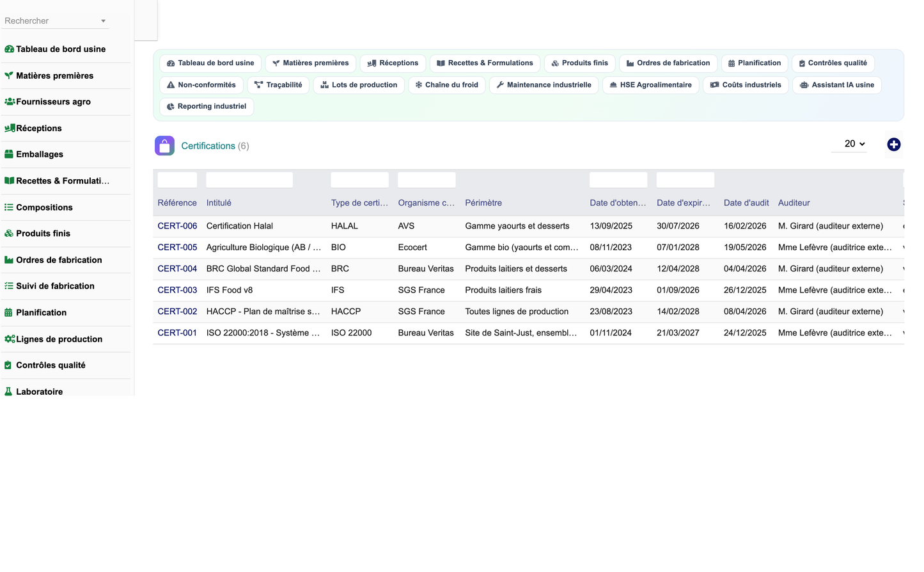Switch to the Réceptions top tab

tap(393, 63)
